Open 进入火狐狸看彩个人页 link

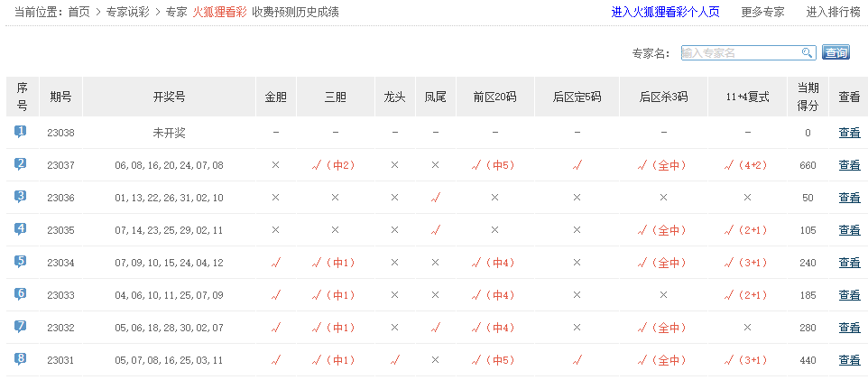point(665,13)
